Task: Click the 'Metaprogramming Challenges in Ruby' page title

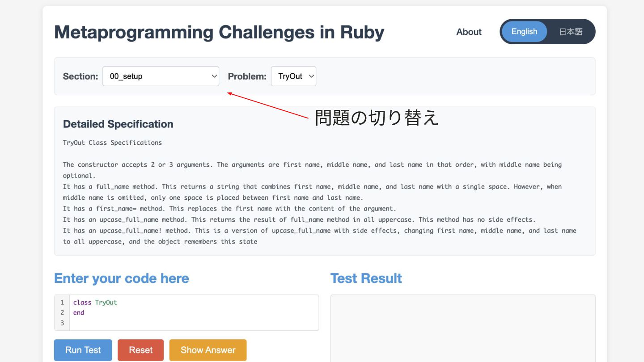Action: pyautogui.click(x=219, y=32)
